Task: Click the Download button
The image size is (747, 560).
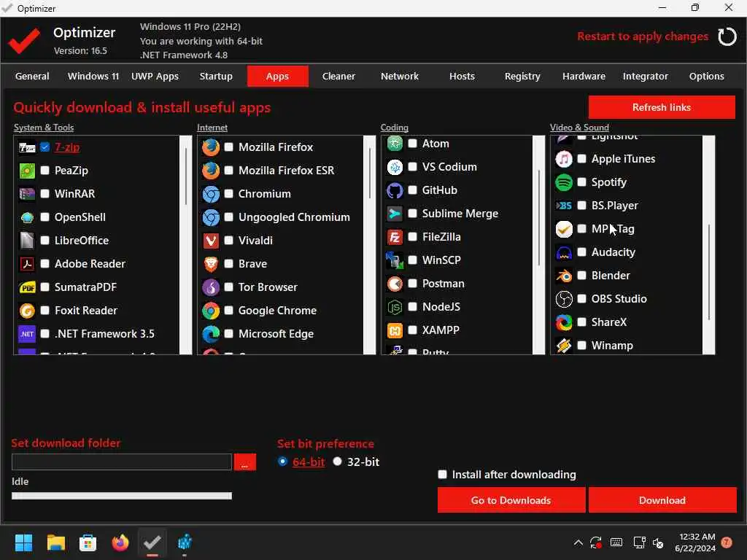Action: (x=662, y=500)
